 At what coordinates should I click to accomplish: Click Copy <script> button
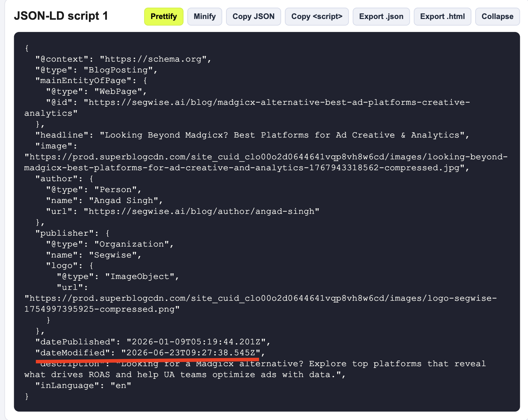pyautogui.click(x=317, y=17)
